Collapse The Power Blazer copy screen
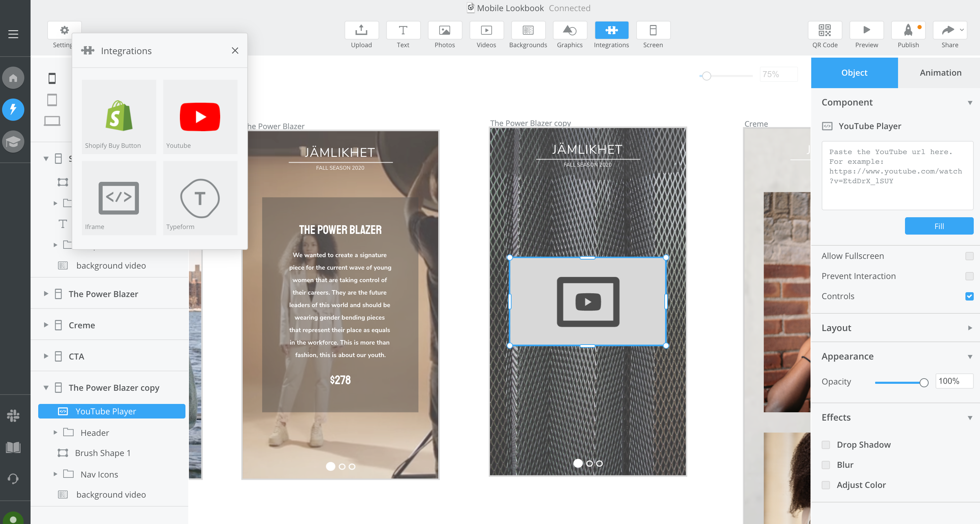 46,388
